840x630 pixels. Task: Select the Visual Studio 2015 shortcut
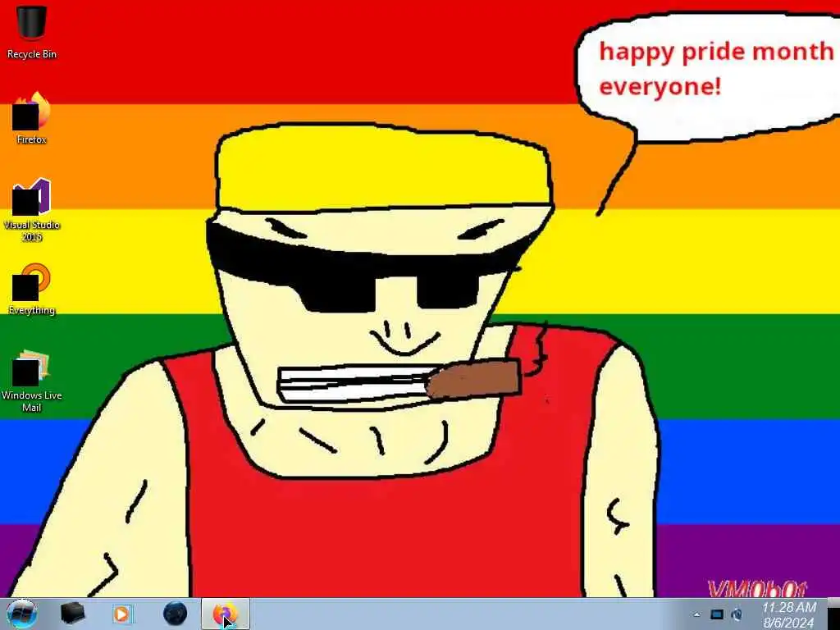click(32, 210)
